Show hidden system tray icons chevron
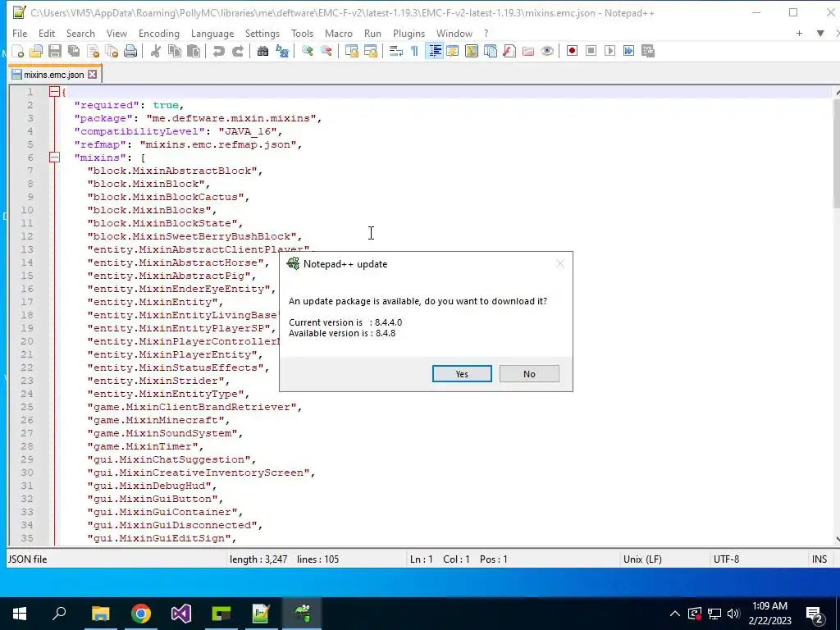 tap(675, 614)
